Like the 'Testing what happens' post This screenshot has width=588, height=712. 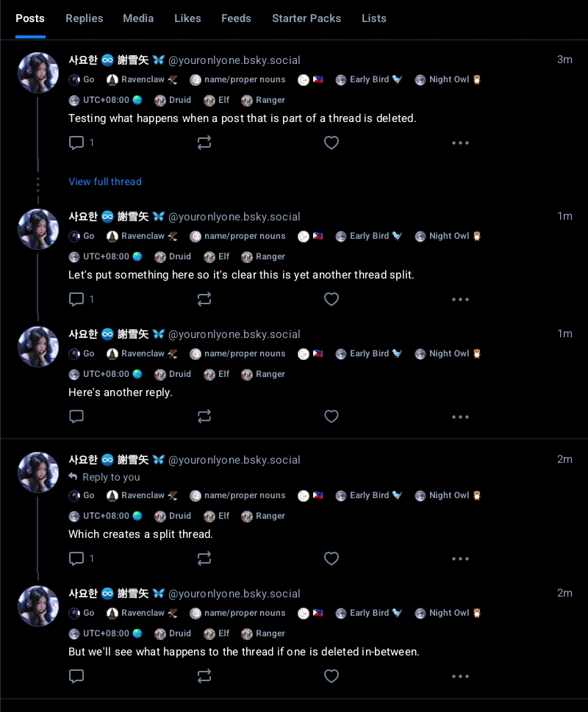(x=331, y=143)
